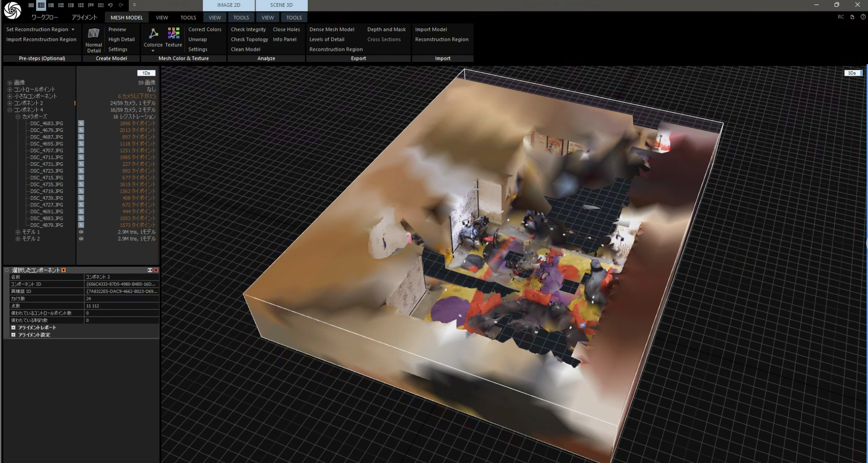Image resolution: width=868 pixels, height=463 pixels.
Task: Click the Texture icon in ribbon
Action: pos(174,34)
